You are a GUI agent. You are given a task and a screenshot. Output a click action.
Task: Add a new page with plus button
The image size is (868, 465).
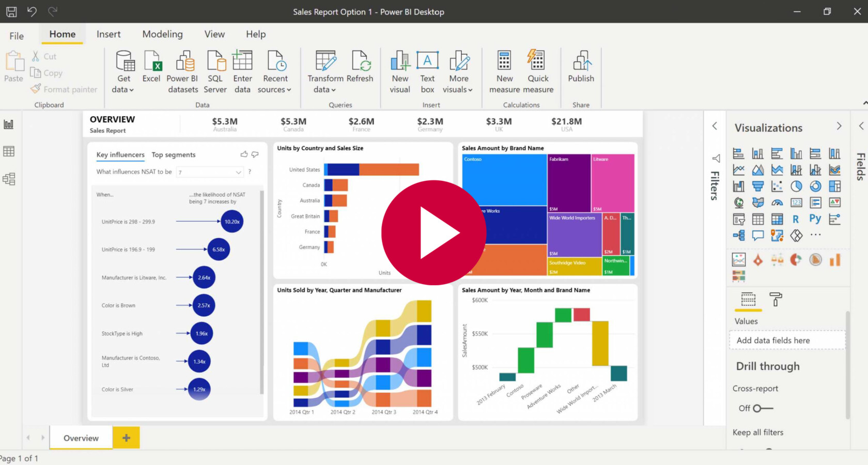[x=126, y=438]
